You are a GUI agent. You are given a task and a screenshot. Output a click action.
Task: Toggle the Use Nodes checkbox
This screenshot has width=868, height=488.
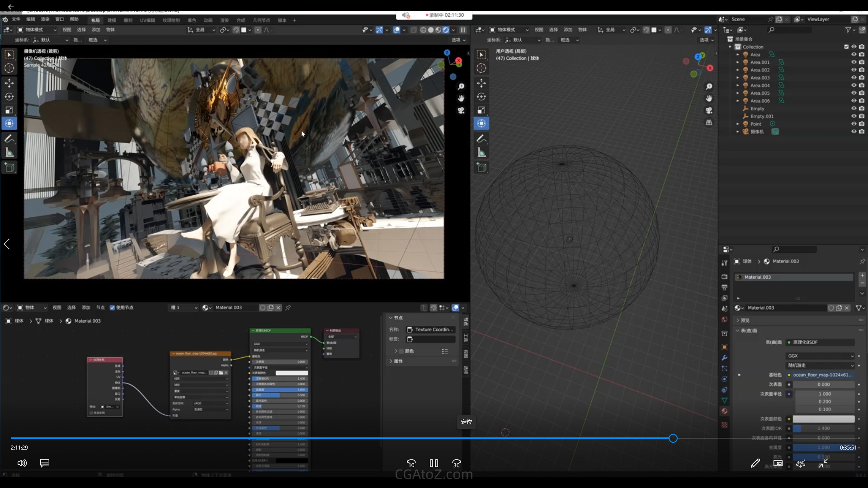112,308
